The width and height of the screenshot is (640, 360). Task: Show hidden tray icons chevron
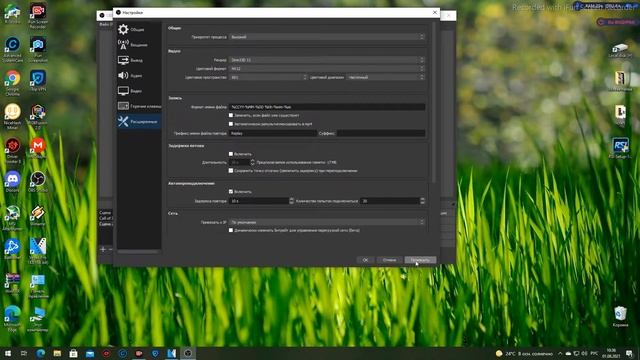pos(560,353)
